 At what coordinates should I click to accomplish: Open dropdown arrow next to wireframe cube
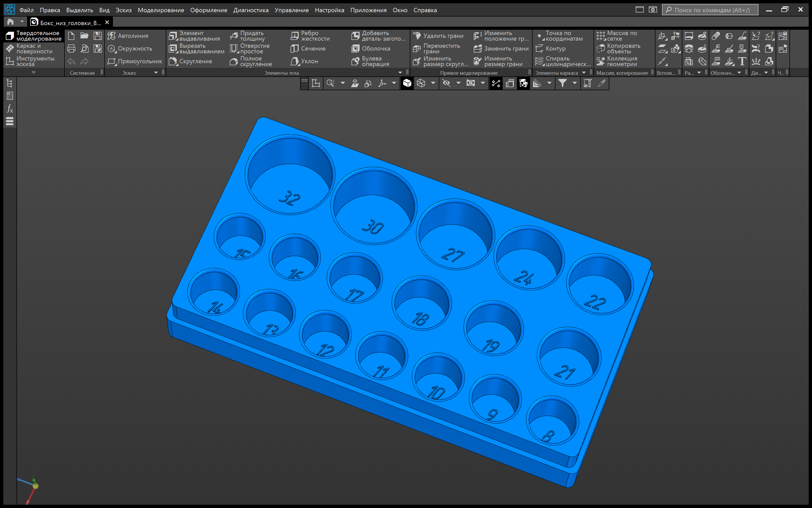[x=433, y=83]
